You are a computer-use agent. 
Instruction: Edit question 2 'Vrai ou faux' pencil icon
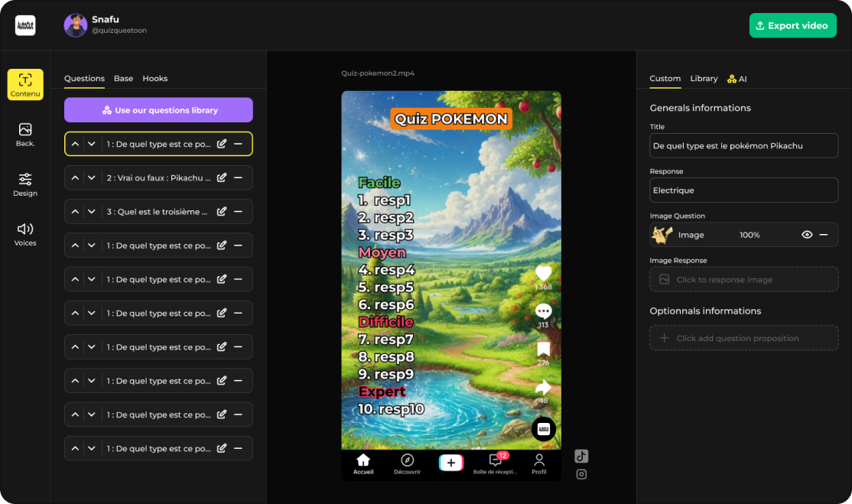tap(222, 177)
